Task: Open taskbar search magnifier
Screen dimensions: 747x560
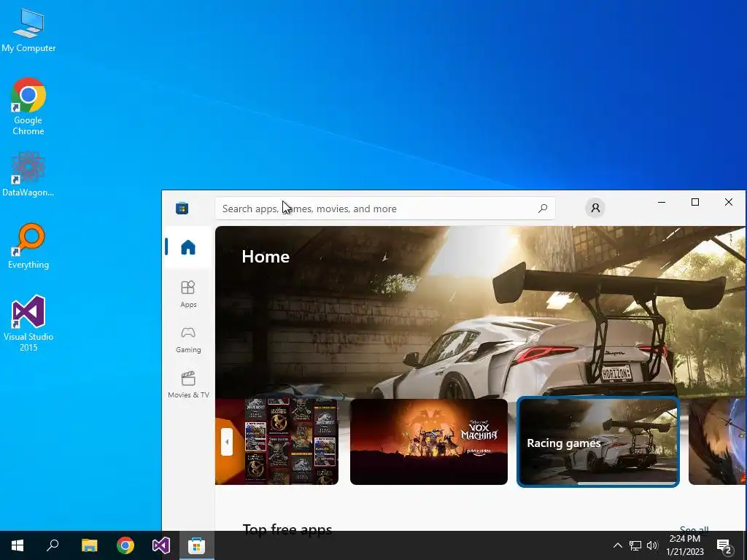Action: [x=53, y=545]
